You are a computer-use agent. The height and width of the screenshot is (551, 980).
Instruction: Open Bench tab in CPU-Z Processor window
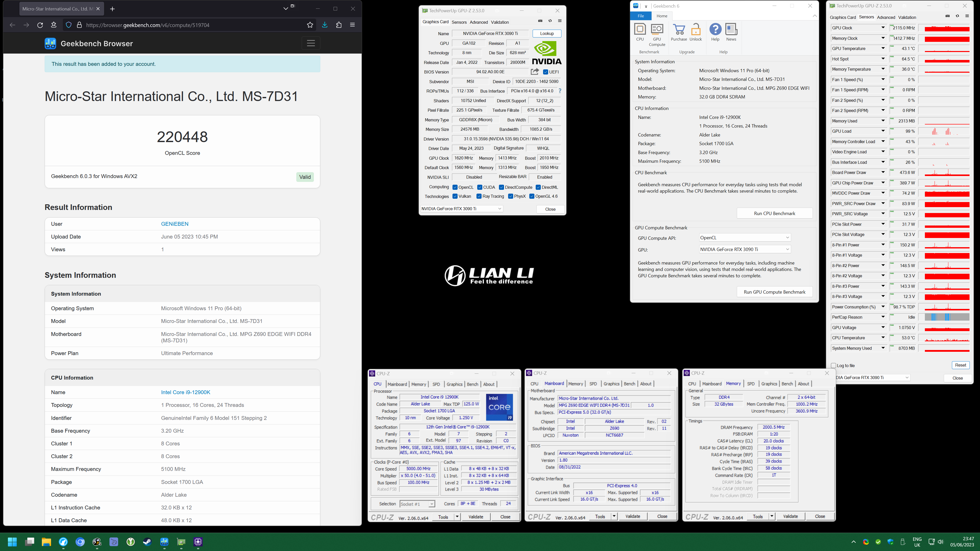[472, 384]
